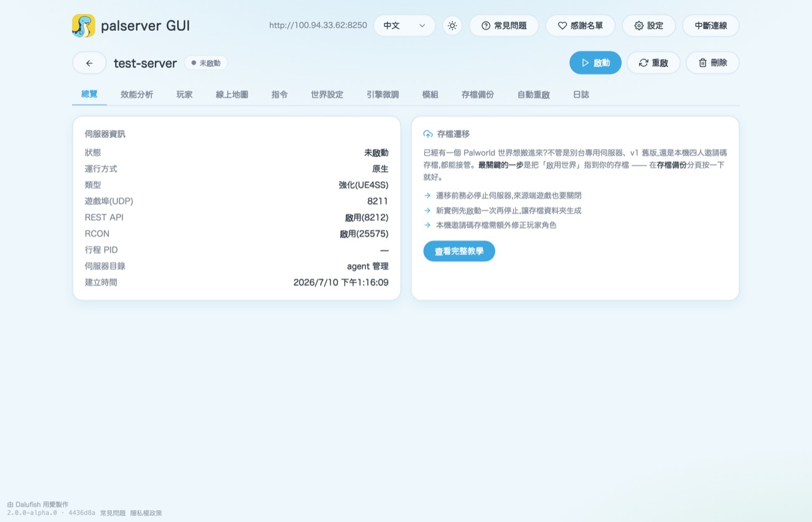The width and height of the screenshot is (812, 522).
Task: Open the 中文 language dropdown
Action: pos(404,26)
